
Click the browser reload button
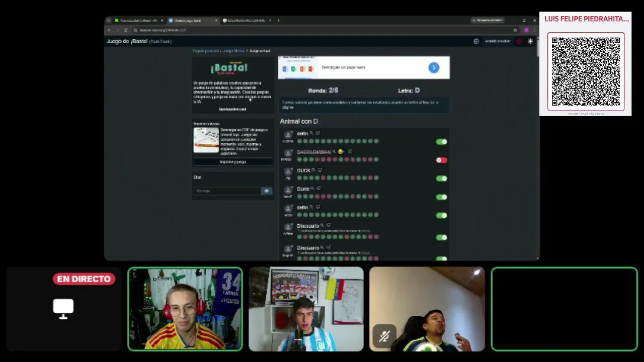126,30
